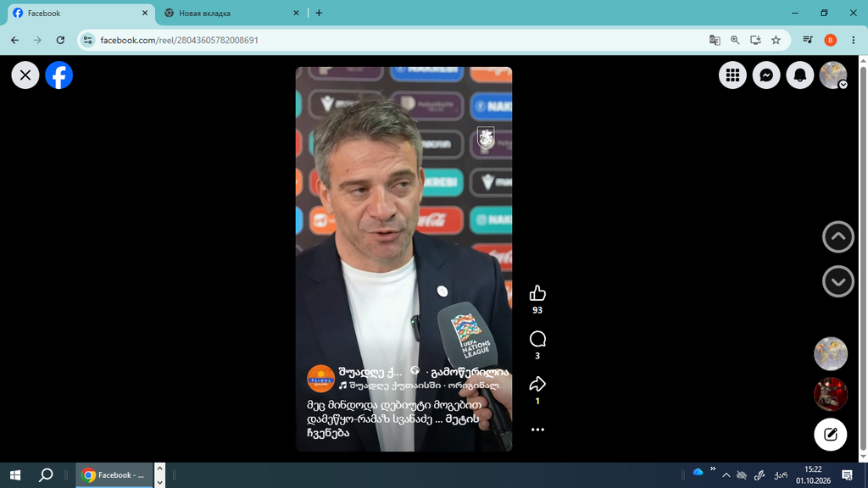Click the გამოწერილია subscribed label
Viewport: 868px width, 488px height.
470,372
